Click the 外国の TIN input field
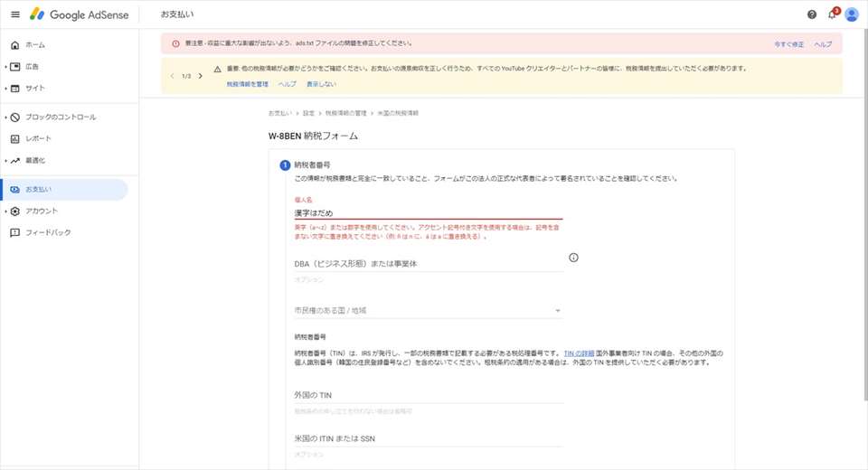 pyautogui.click(x=428, y=395)
